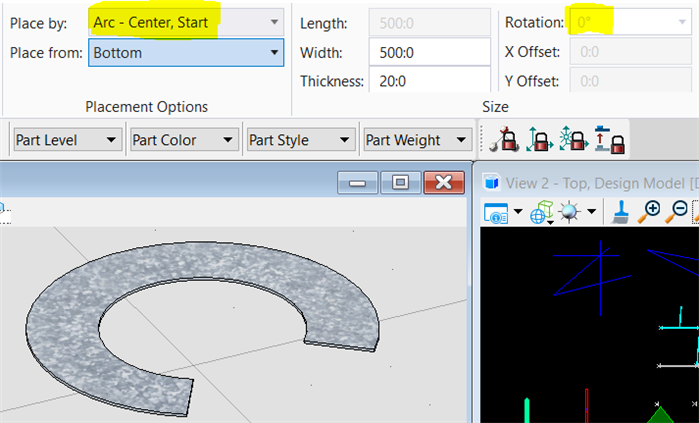
Task: Minimize the left view window
Action: [358, 182]
